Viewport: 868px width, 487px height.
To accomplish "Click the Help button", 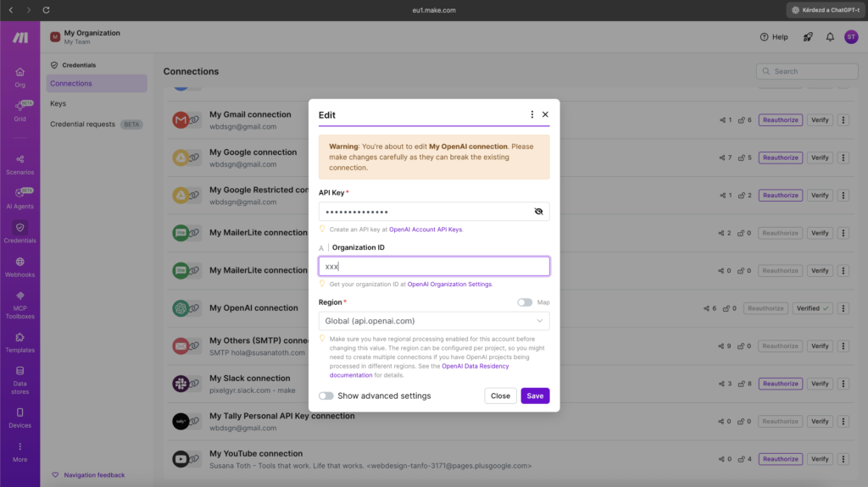I will click(x=774, y=37).
